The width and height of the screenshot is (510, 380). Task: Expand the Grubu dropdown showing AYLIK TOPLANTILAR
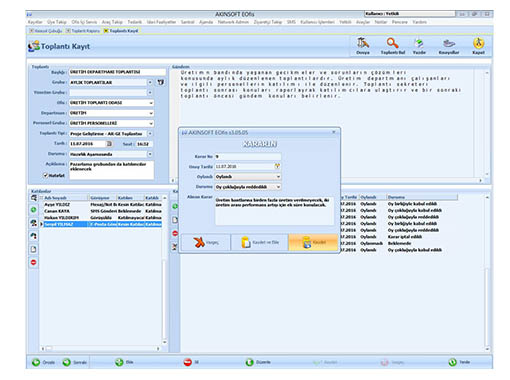[x=150, y=82]
